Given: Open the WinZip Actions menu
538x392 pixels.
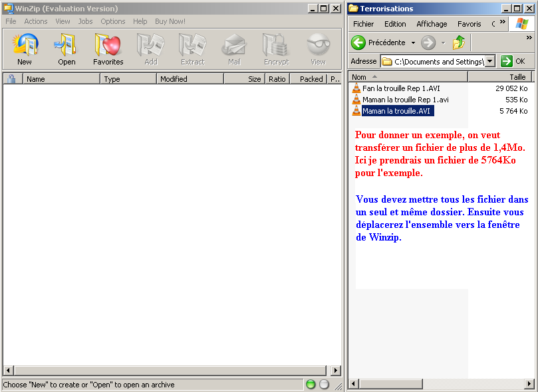Looking at the screenshot, I should [36, 21].
